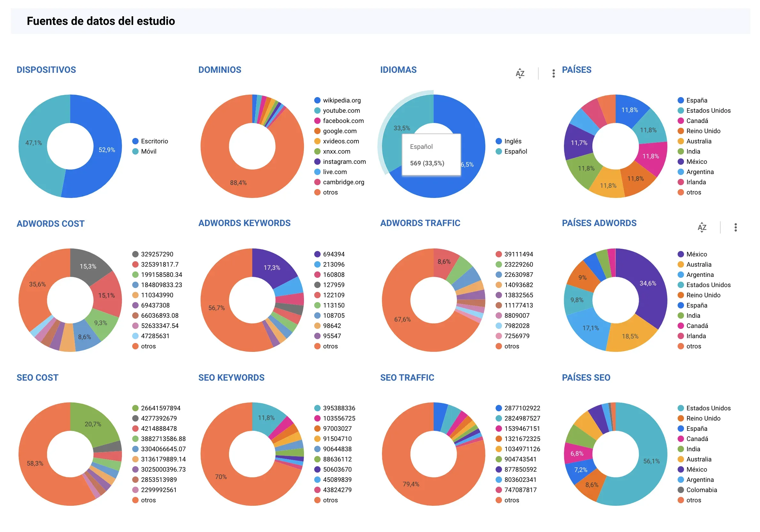Click the youtube.com legend entry
This screenshot has height=532, width=760.
[337, 110]
